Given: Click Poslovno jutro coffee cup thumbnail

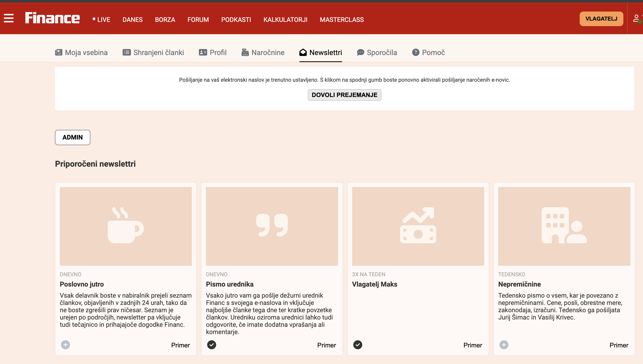Looking at the screenshot, I should 126,226.
